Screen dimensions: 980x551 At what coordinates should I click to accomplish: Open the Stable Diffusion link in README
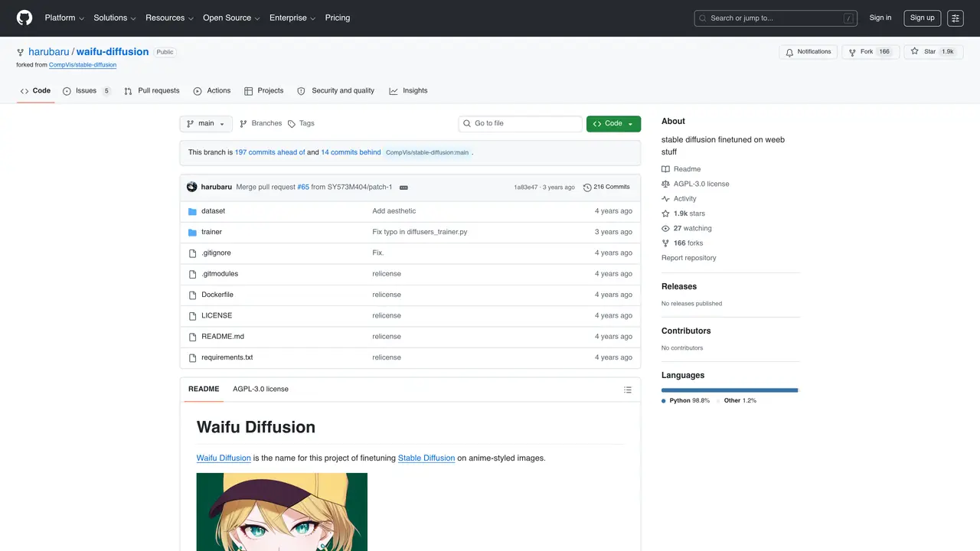426,458
